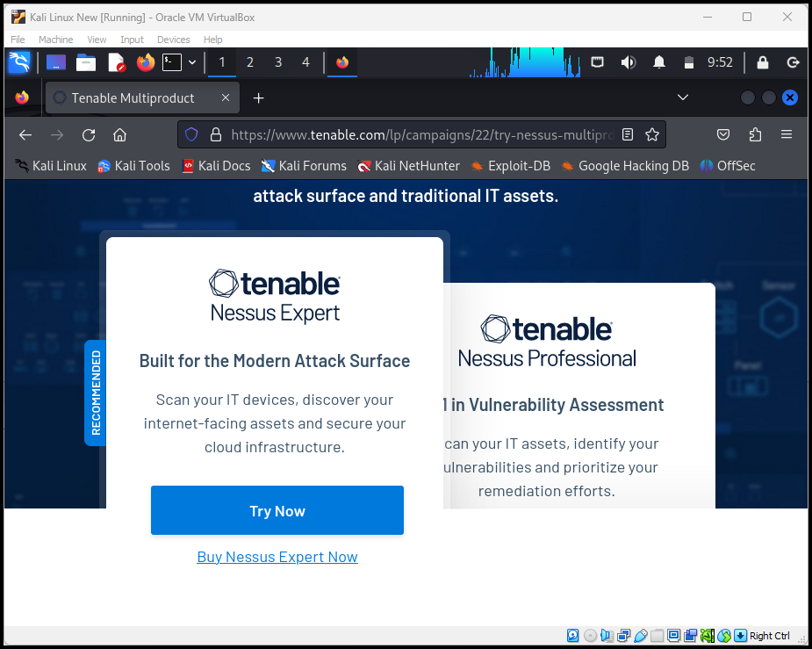
Task: Click the tenable Nessus Professional logo
Action: (x=547, y=342)
